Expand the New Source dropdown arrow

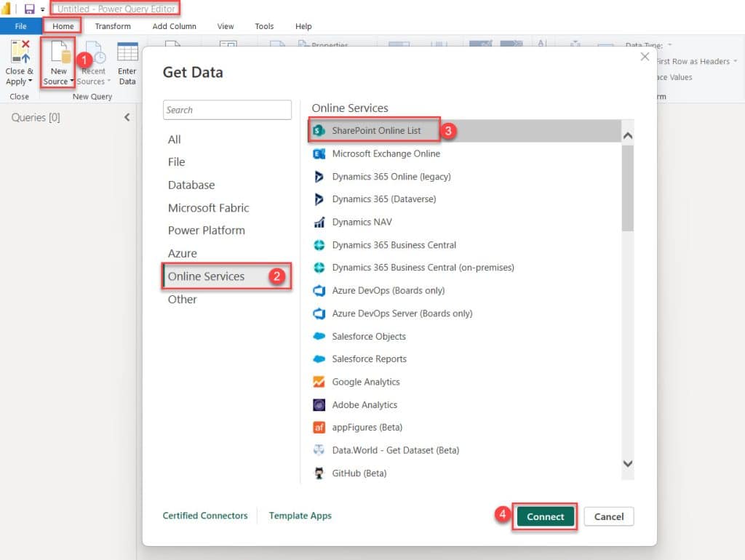(72, 81)
